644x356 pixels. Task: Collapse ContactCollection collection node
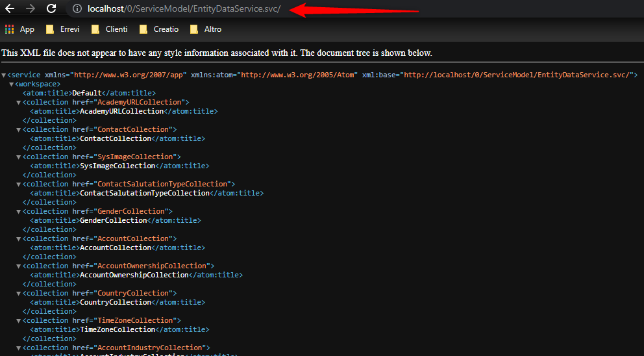click(x=19, y=130)
